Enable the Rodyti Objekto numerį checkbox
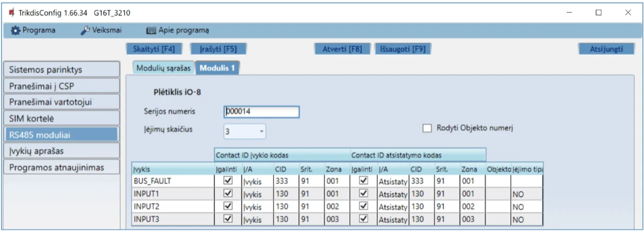644x232 pixels. (427, 128)
